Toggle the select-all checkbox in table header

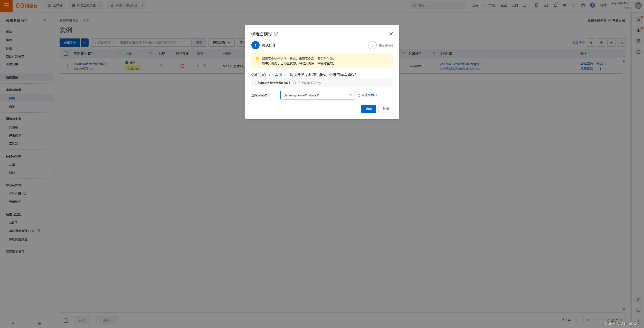click(x=66, y=54)
